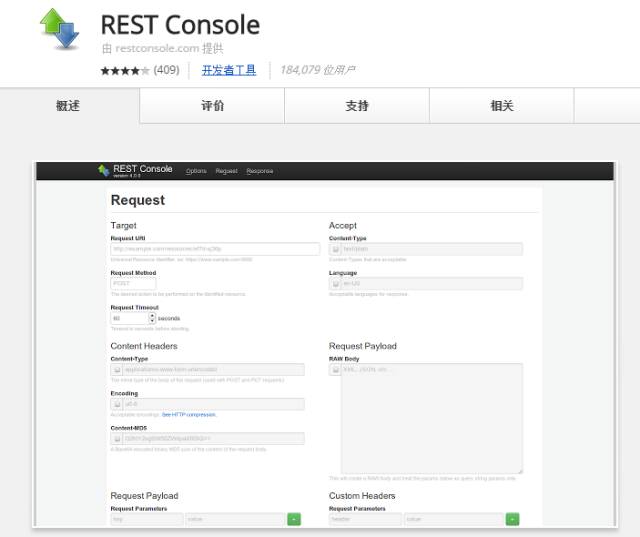Click the Response nav link in screenshot
This screenshot has height=537, width=640.
tap(260, 171)
